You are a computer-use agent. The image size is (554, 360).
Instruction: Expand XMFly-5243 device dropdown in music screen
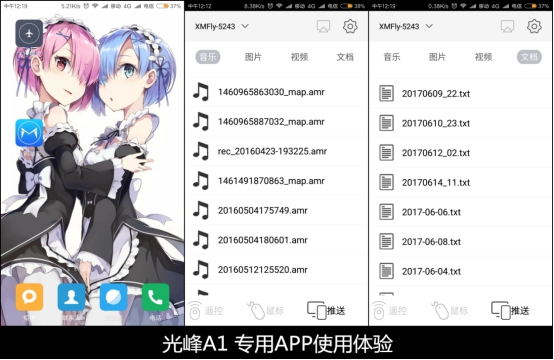coord(222,26)
